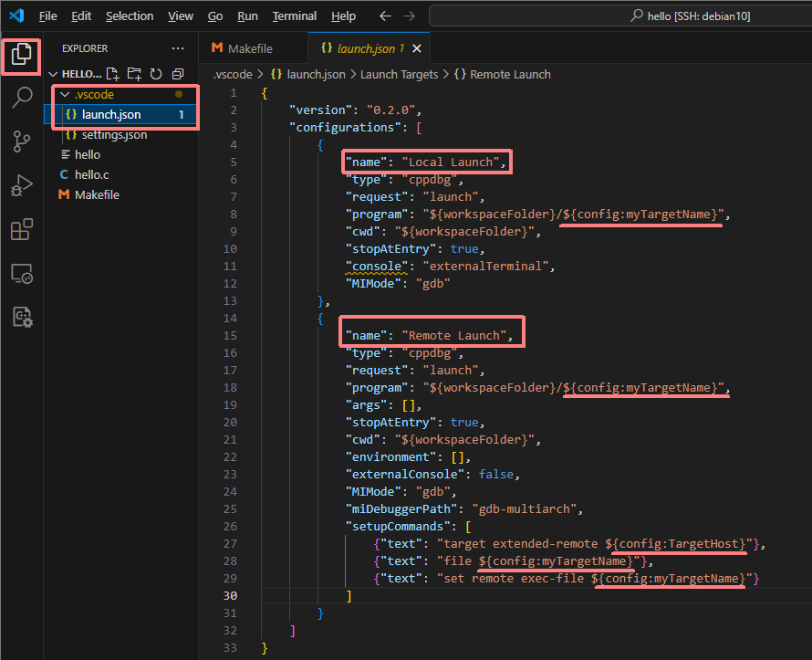The width and height of the screenshot is (812, 660).
Task: Open the Terminal menu
Action: [294, 16]
